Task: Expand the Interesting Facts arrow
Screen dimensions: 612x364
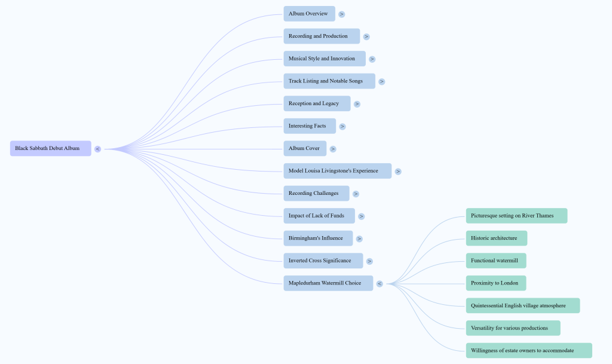Action: [342, 126]
